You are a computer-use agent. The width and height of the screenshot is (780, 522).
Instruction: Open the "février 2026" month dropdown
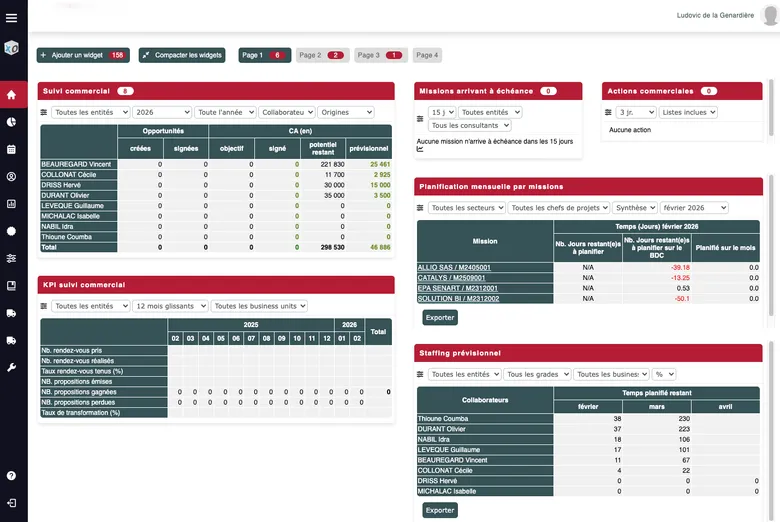pyautogui.click(x=694, y=208)
